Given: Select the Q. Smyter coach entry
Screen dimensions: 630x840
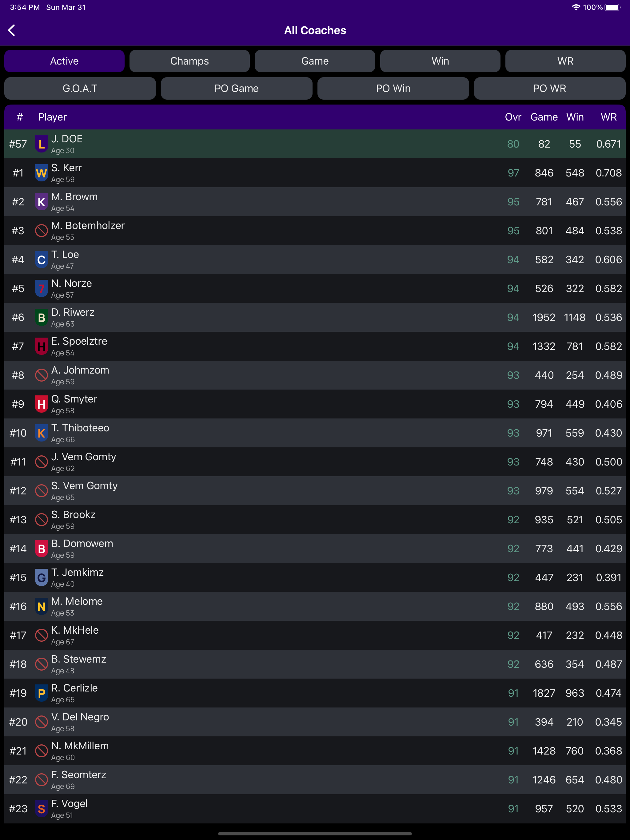Looking at the screenshot, I should pyautogui.click(x=266, y=404).
